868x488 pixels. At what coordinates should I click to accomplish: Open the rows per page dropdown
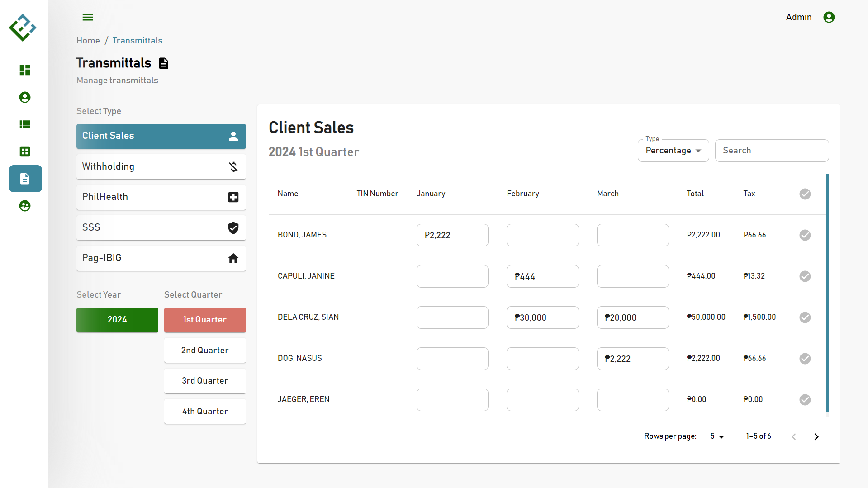point(717,436)
